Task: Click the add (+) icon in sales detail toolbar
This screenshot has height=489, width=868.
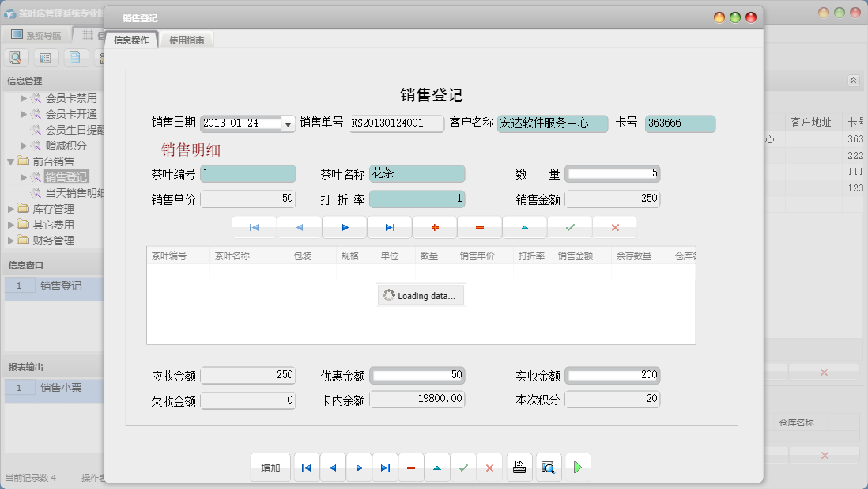Action: (x=435, y=228)
